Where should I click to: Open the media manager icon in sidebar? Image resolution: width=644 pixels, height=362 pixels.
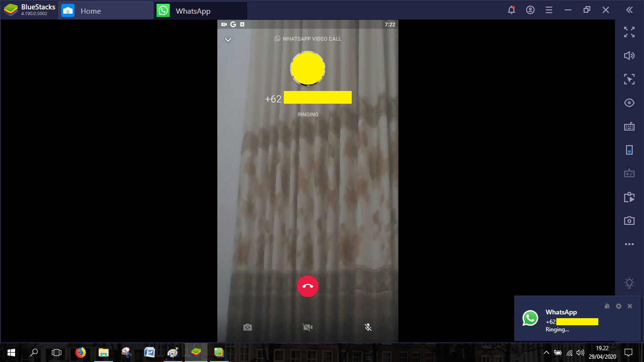coord(629,197)
